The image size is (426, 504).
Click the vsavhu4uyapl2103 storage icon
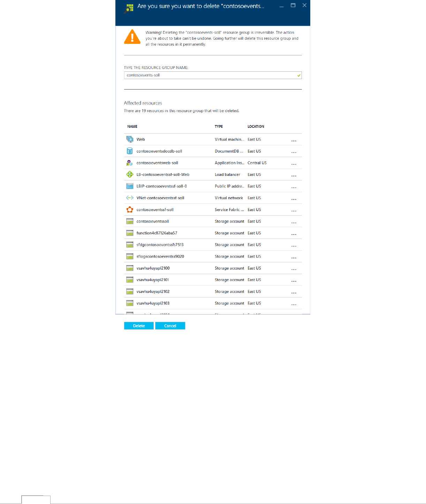[130, 303]
